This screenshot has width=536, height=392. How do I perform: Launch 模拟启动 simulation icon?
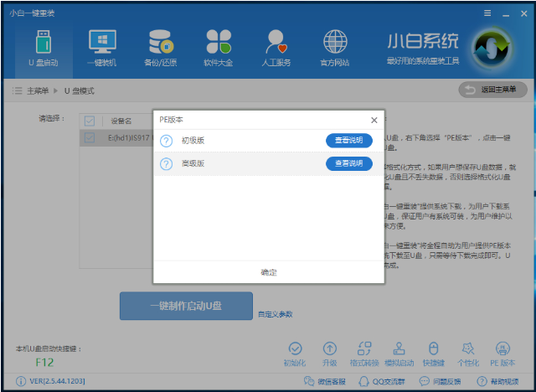point(399,353)
